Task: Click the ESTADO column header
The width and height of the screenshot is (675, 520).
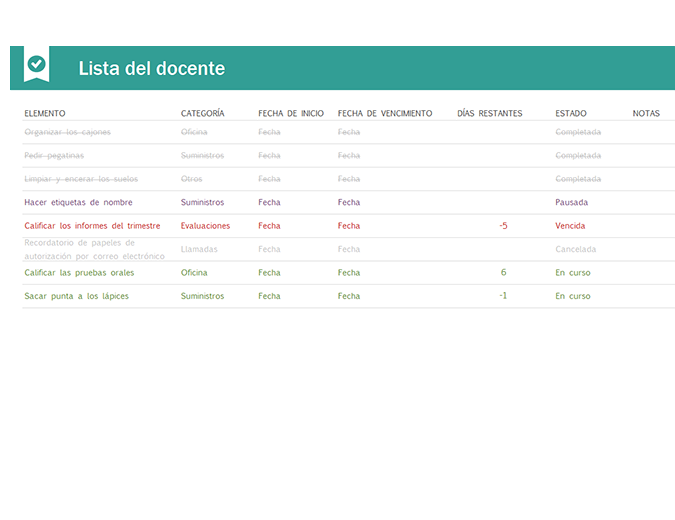Action: [x=571, y=113]
